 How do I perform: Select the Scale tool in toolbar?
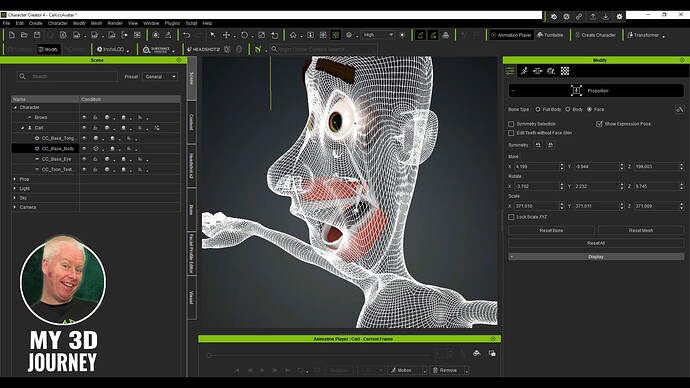coord(261,35)
